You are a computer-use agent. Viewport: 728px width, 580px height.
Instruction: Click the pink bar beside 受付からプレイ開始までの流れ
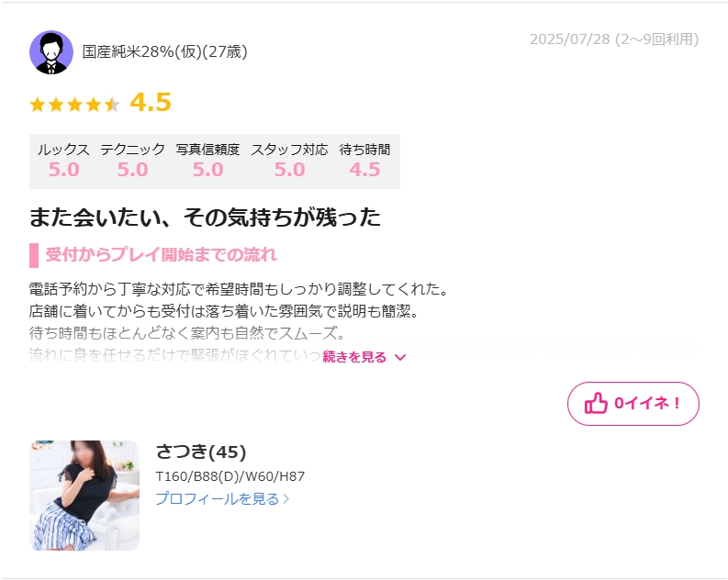point(34,255)
